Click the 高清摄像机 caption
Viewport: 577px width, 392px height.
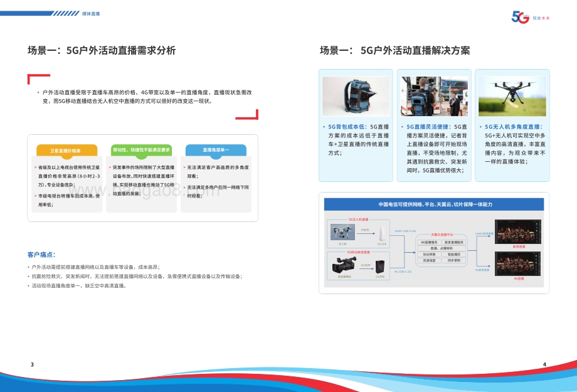[x=344, y=277]
